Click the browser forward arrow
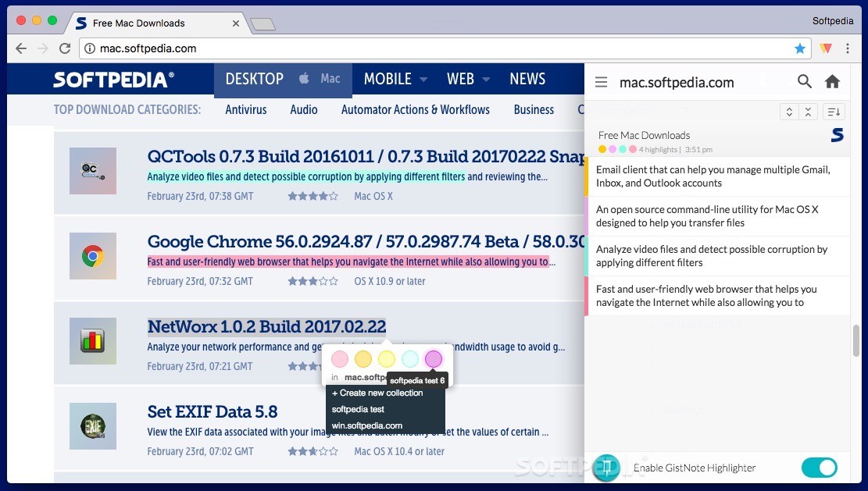 (43, 48)
